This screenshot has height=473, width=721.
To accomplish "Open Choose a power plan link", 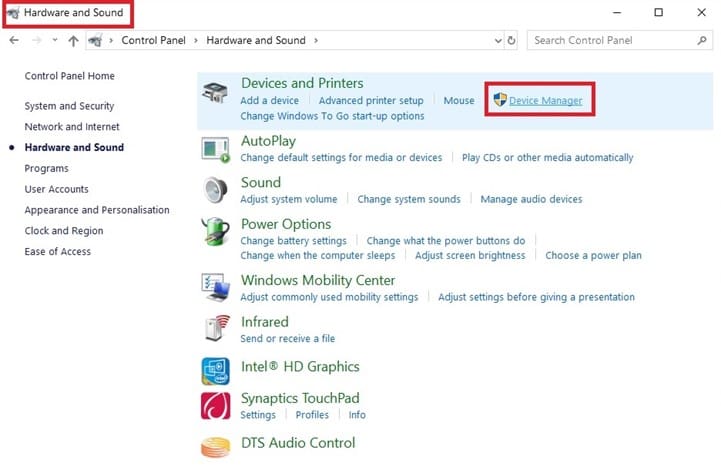I will (593, 255).
